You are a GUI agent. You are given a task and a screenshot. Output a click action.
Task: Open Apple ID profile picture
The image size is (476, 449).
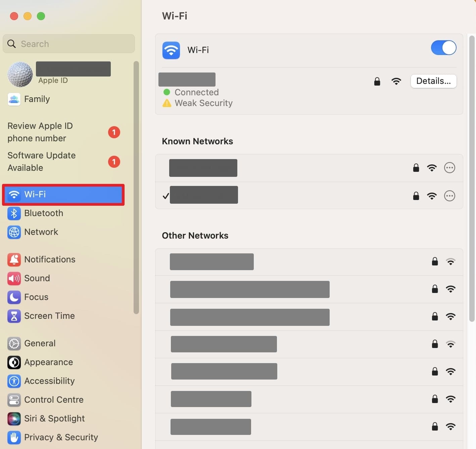20,74
